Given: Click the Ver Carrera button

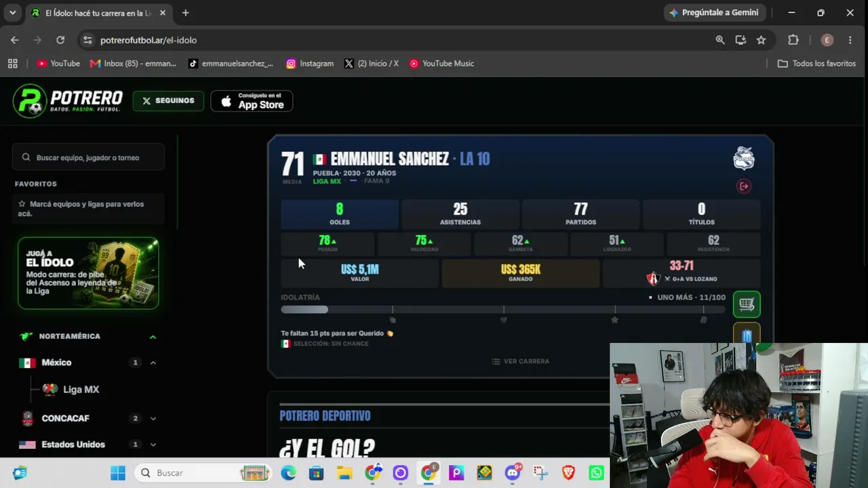Looking at the screenshot, I should (521, 361).
